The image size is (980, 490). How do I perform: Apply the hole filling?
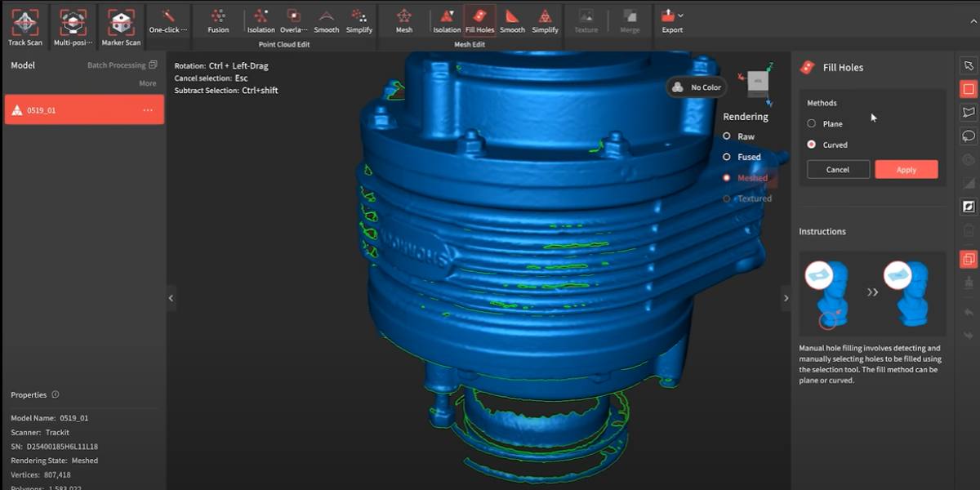(x=906, y=170)
